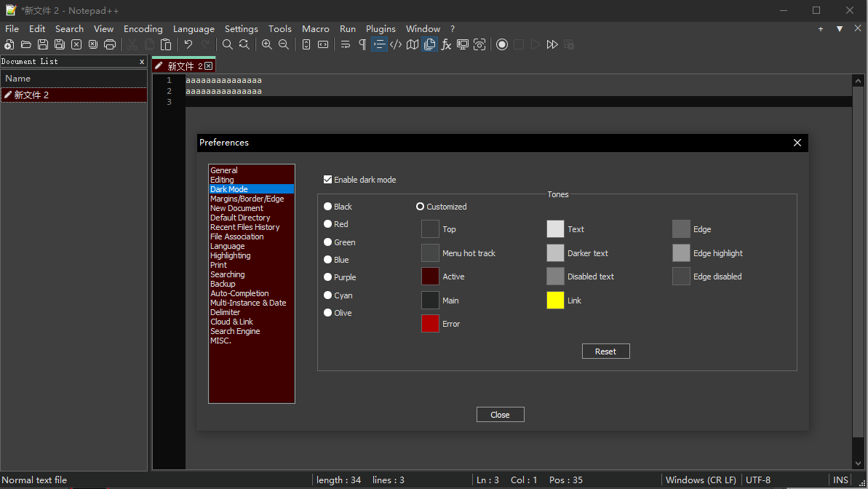This screenshot has height=489, width=868.
Task: Open the Macro menu
Action: (316, 29)
